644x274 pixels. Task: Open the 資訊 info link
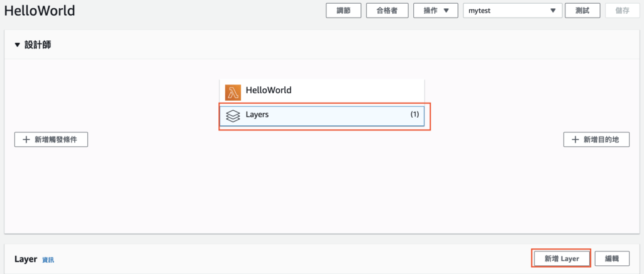pyautogui.click(x=48, y=260)
